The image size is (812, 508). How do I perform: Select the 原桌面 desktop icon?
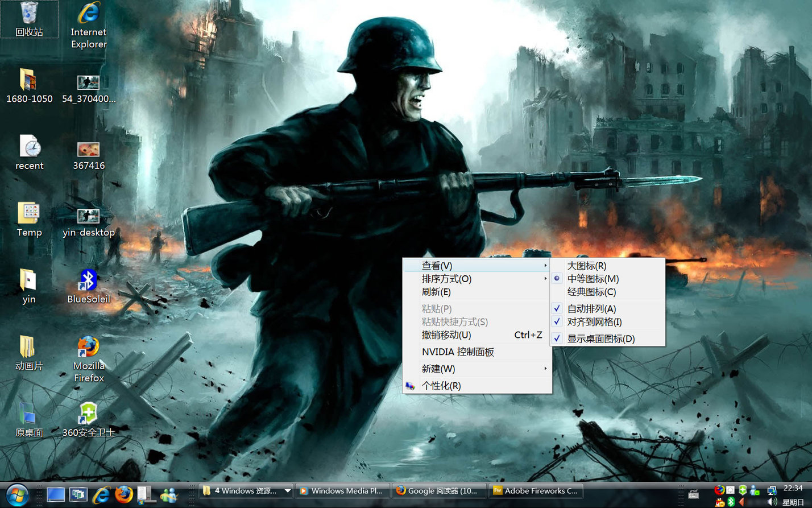pos(29,420)
